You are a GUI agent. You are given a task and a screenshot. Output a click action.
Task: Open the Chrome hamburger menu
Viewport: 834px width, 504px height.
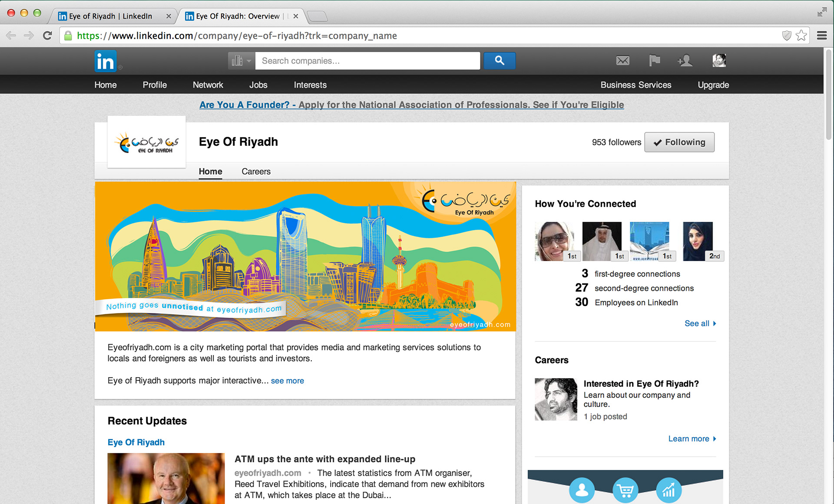pos(822,36)
